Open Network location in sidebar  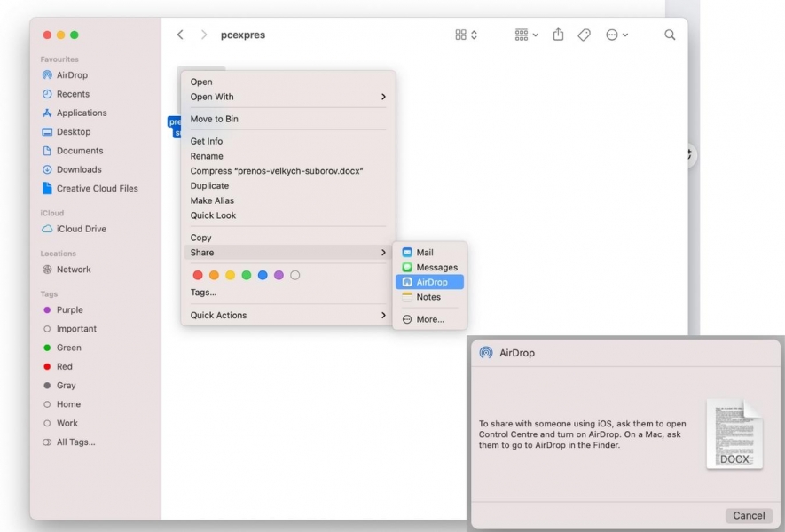tap(67, 270)
